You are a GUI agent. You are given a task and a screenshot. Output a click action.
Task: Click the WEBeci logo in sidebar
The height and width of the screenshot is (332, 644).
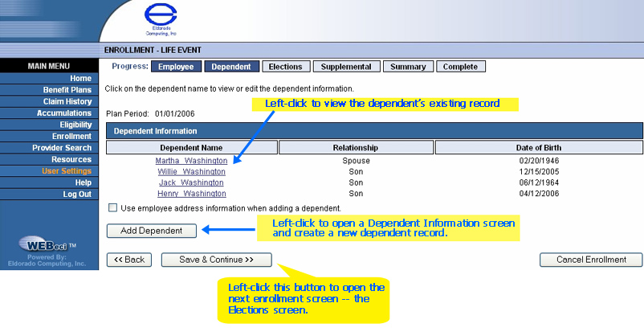coord(48,245)
